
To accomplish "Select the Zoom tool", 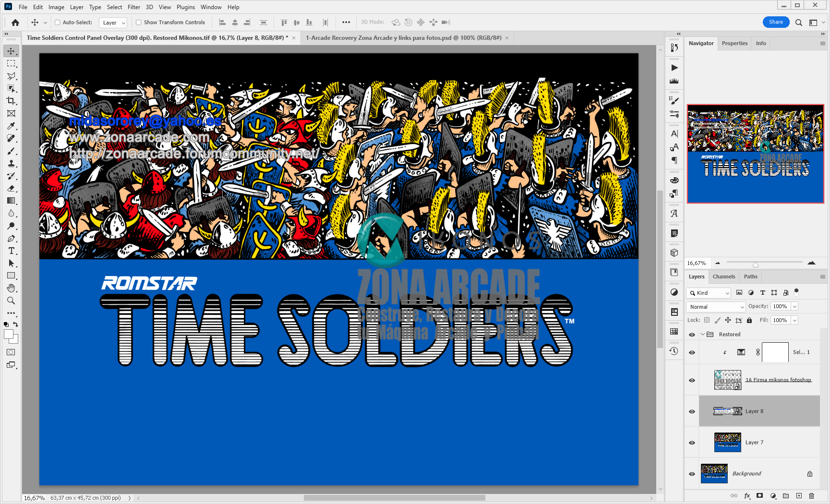I will (11, 300).
